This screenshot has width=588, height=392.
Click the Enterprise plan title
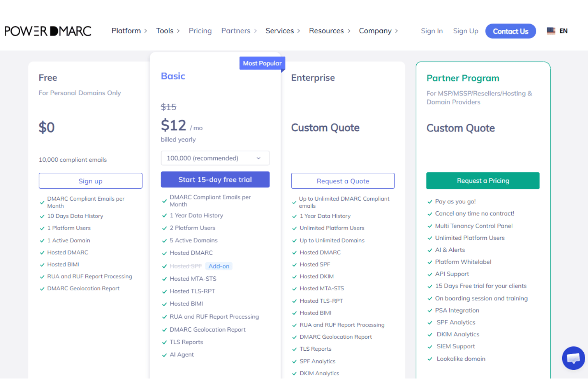313,77
